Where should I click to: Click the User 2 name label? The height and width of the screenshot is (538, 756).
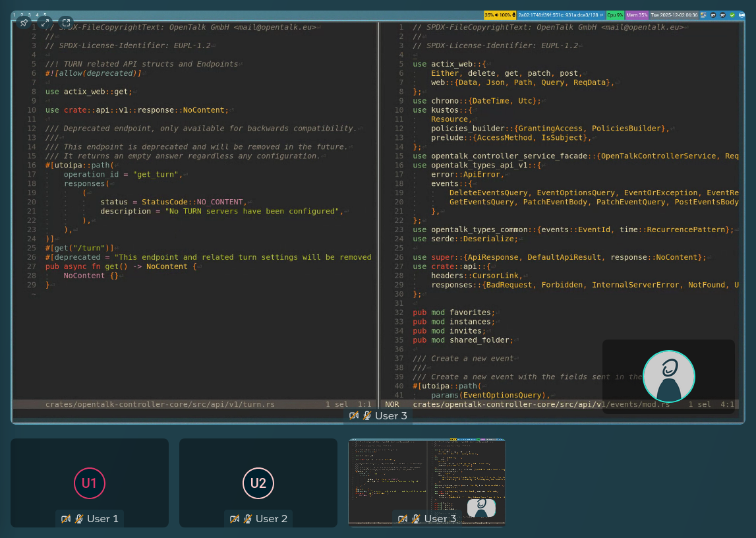(x=272, y=519)
